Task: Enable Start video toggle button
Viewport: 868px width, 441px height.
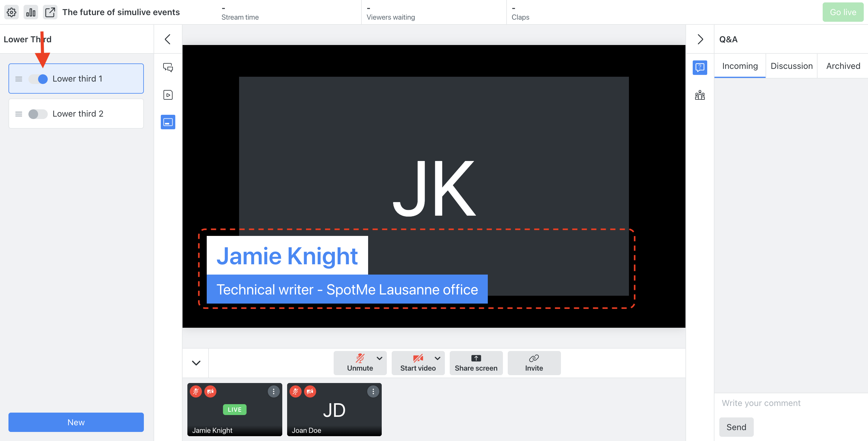Action: click(x=419, y=362)
